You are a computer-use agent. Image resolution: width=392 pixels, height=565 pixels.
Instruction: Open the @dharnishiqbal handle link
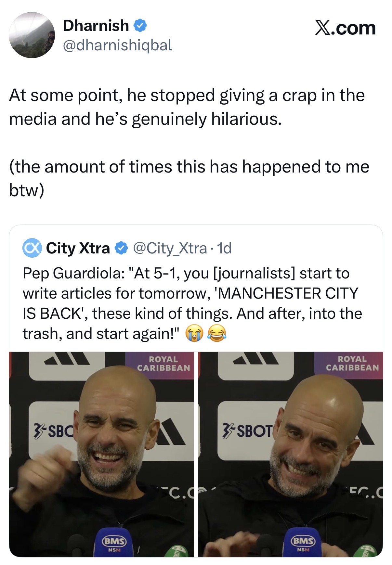point(117,45)
